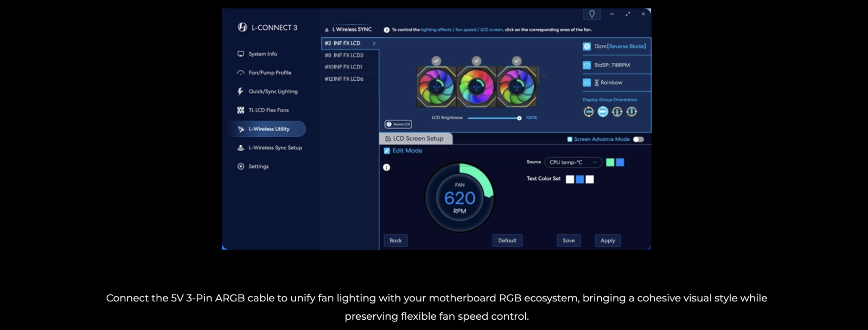Open L-Wireless Sync Setup
Image resolution: width=868 pixels, height=330 pixels.
pyautogui.click(x=270, y=147)
